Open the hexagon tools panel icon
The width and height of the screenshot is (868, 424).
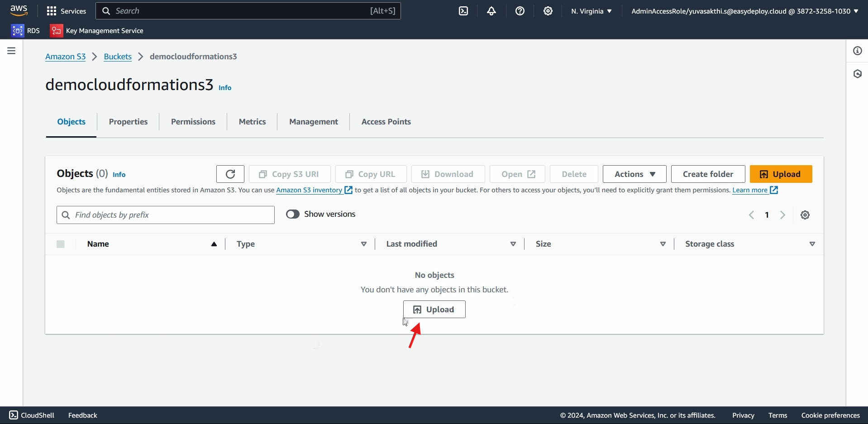[x=857, y=74]
